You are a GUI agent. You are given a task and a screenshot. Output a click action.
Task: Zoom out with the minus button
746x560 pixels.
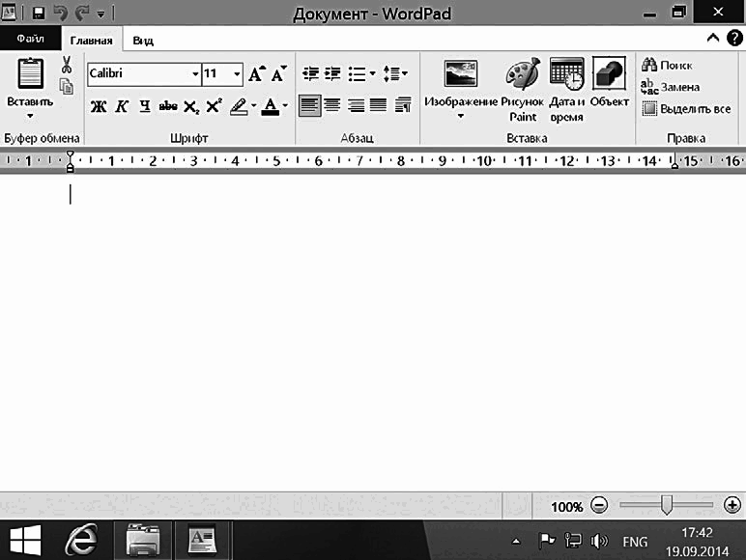point(599,505)
